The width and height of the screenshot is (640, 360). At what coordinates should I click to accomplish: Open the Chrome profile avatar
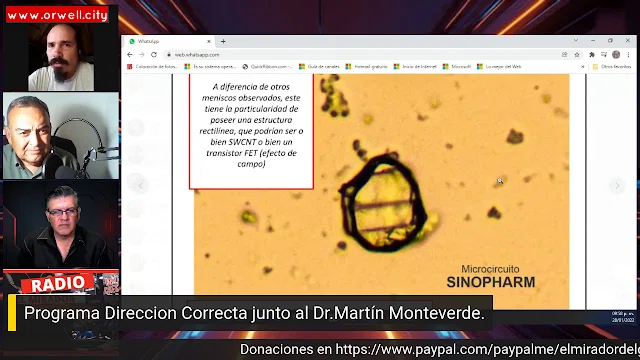click(x=616, y=55)
